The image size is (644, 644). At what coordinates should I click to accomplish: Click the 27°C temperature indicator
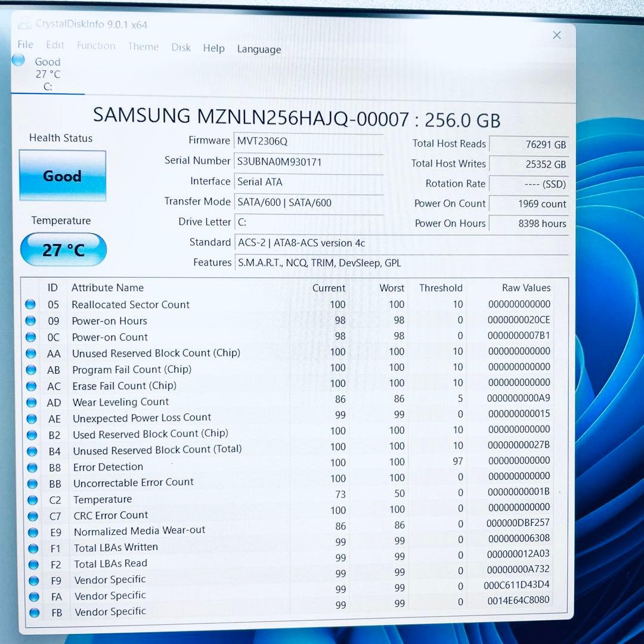pos(63,249)
